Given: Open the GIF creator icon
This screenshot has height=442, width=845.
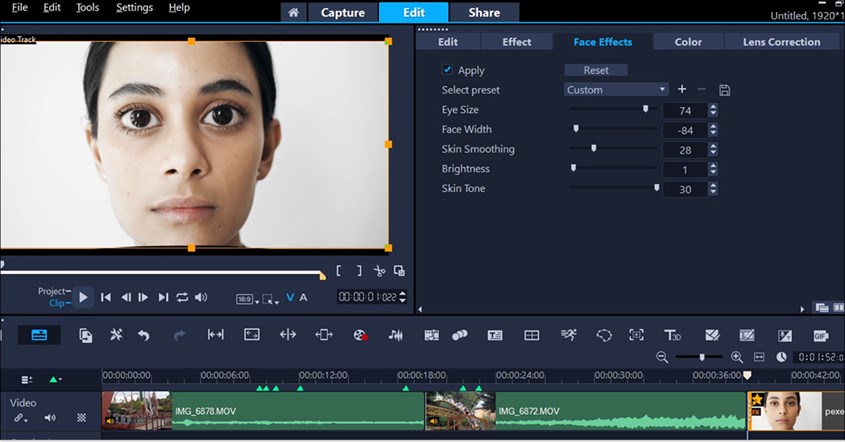Looking at the screenshot, I should coord(820,336).
